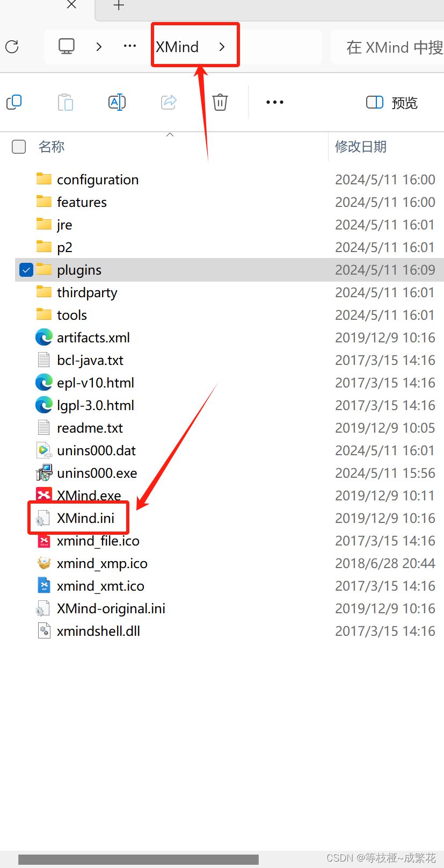
Task: Click the refresh icon in address bar
Action: 12,47
